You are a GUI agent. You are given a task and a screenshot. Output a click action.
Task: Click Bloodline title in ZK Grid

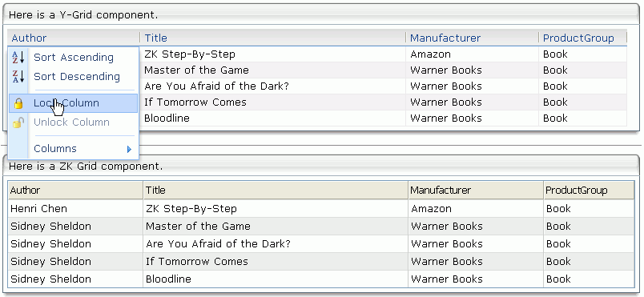168,279
